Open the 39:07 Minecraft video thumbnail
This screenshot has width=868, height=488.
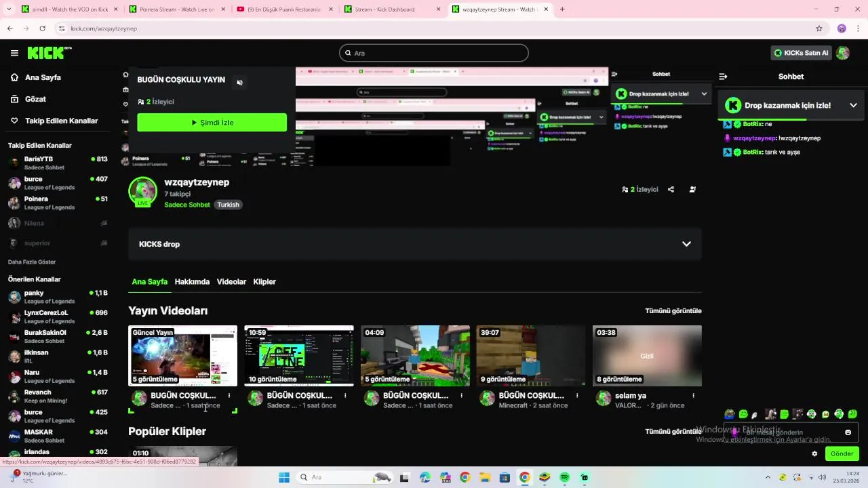(x=531, y=356)
